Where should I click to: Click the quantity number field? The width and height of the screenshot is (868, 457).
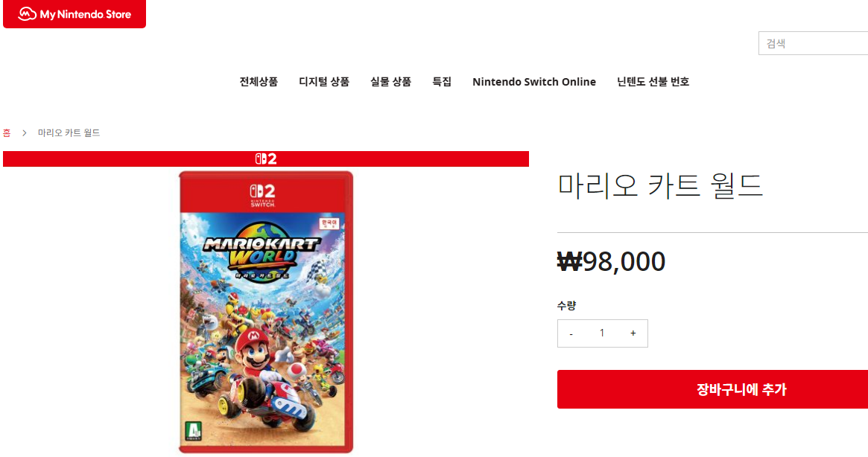coord(602,333)
